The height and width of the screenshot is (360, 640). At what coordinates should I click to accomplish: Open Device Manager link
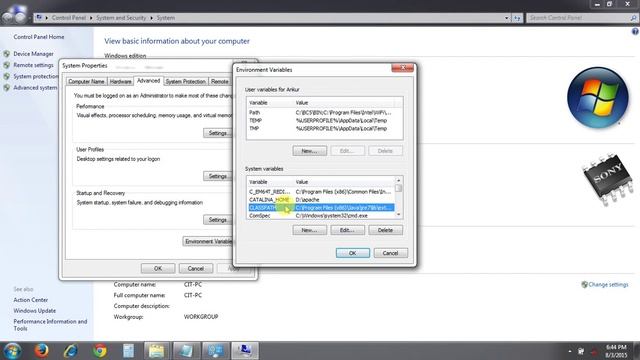coord(33,54)
